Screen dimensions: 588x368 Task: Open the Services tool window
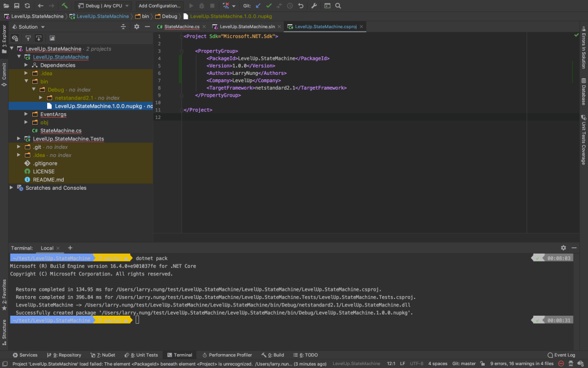tap(25, 355)
